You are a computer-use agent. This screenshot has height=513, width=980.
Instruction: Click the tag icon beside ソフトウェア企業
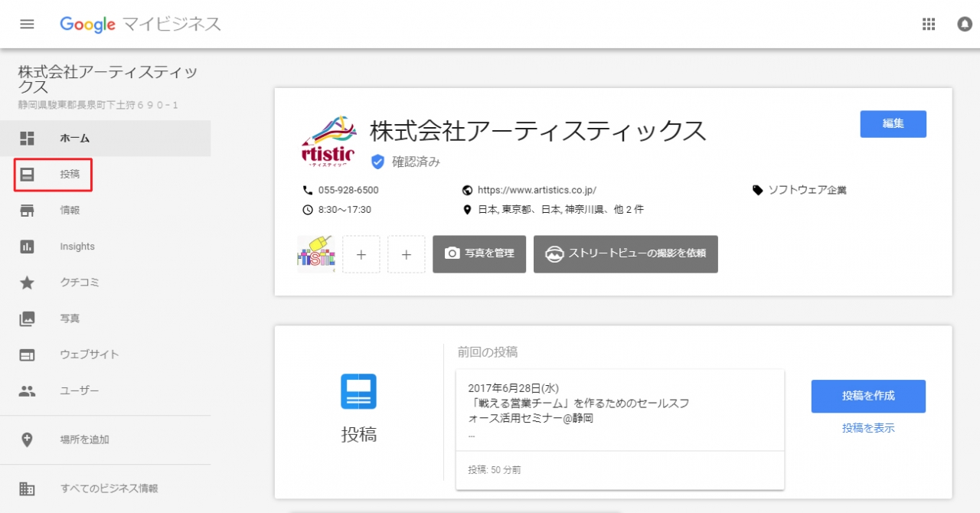coord(758,190)
